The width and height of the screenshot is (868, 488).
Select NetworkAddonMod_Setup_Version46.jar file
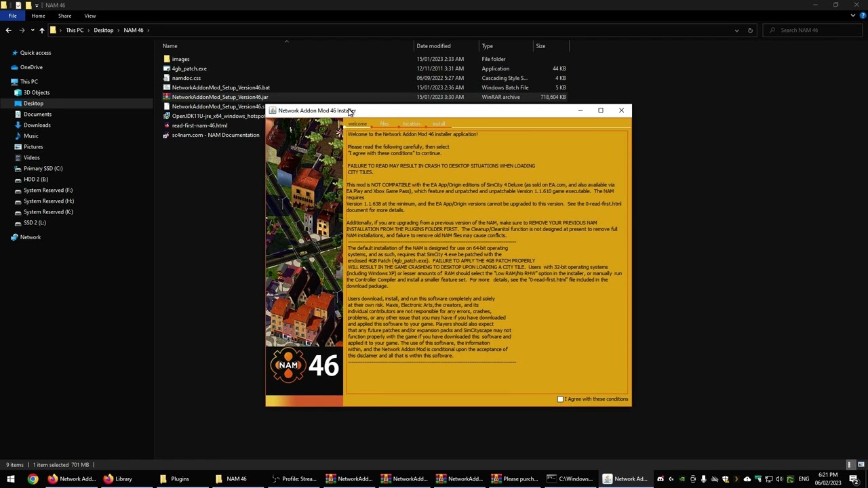tap(220, 97)
